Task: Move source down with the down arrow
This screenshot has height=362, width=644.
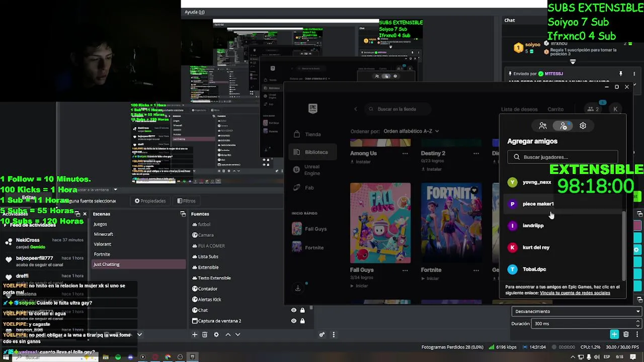Action: point(237,334)
